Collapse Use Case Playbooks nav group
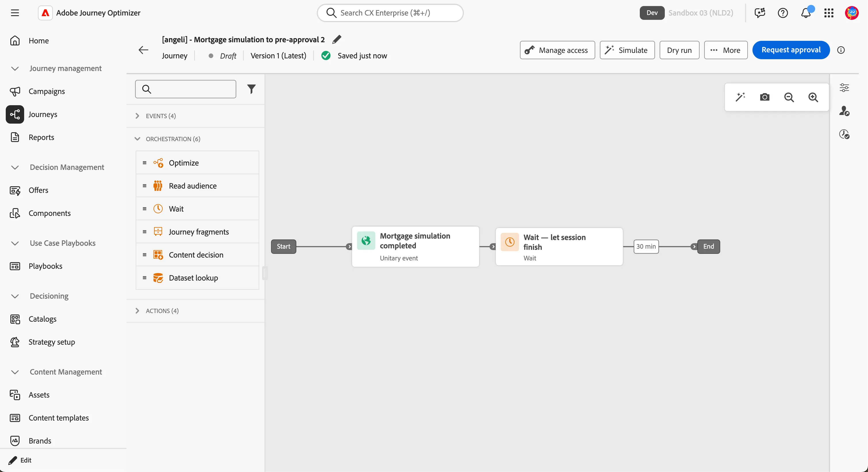The image size is (868, 472). tap(15, 243)
